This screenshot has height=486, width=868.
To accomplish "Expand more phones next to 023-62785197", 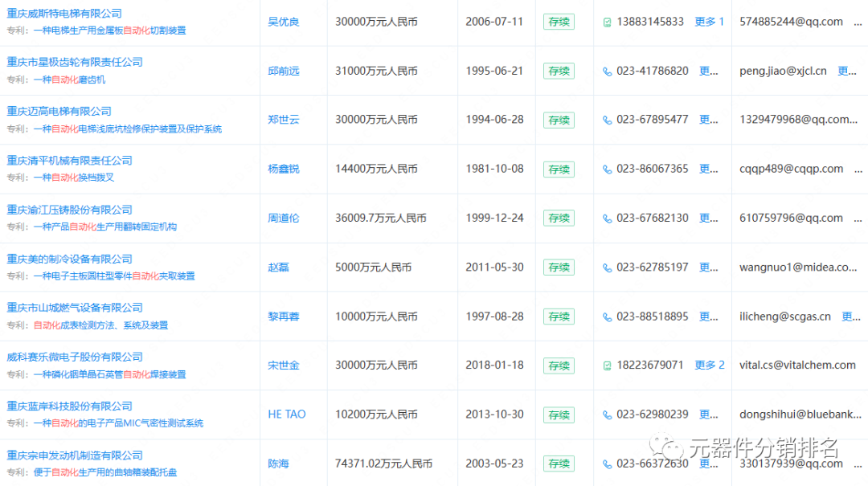I will (709, 268).
